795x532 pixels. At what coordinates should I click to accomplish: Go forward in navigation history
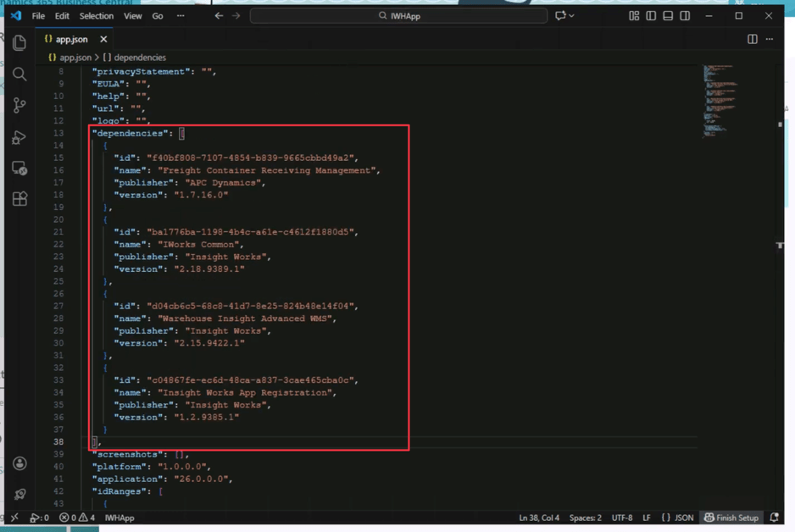coord(236,16)
